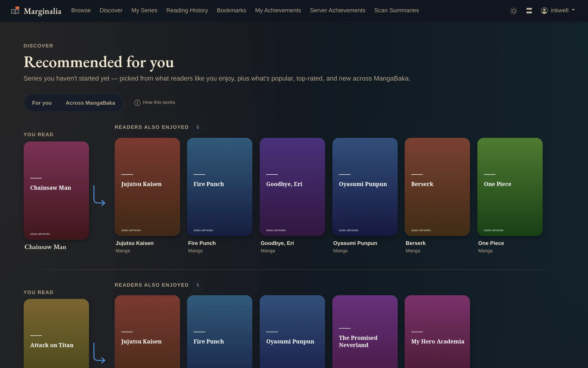This screenshot has width=588, height=368.
Task: Open Fire Punch cover in Chainsaw Man row
Action: pos(220,187)
